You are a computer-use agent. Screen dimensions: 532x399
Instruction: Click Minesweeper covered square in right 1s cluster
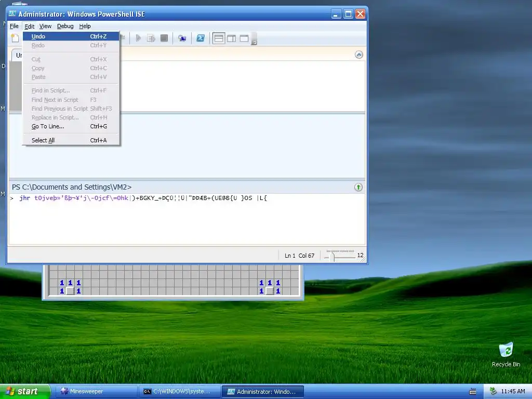270,291
